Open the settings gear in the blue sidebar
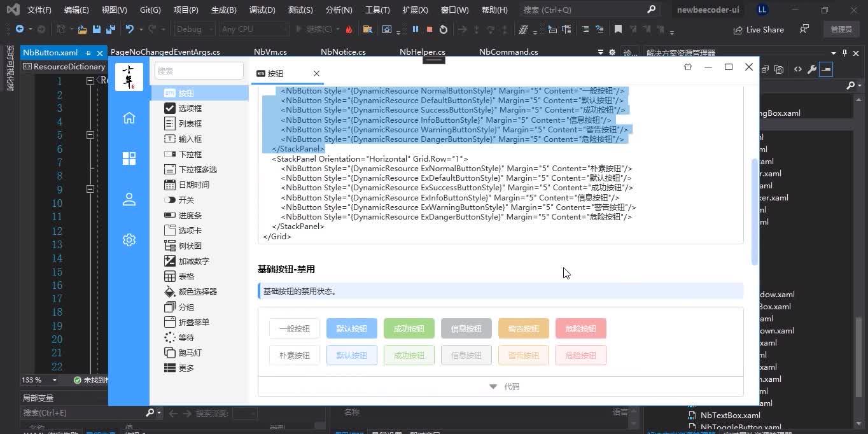The width and height of the screenshot is (868, 434). 129,240
